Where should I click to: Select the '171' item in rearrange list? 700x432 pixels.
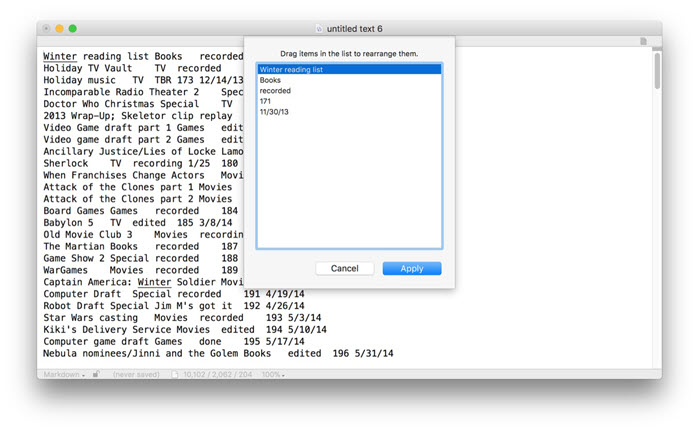pyautogui.click(x=349, y=101)
